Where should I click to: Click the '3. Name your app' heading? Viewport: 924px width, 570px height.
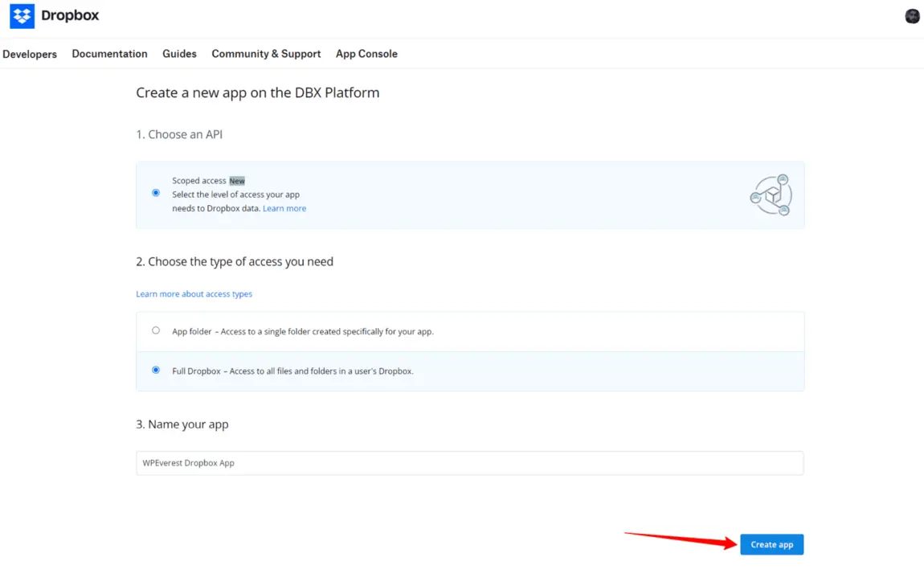tap(182, 424)
